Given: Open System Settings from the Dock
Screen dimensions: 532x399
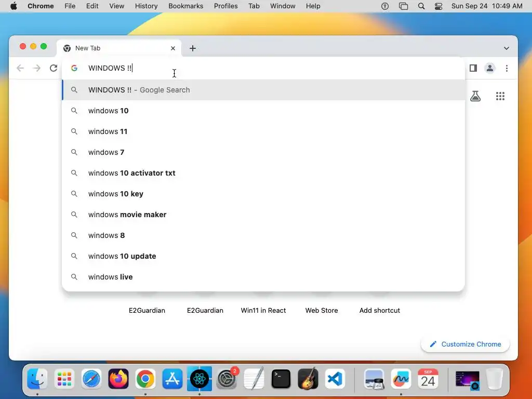Looking at the screenshot, I should [227, 379].
